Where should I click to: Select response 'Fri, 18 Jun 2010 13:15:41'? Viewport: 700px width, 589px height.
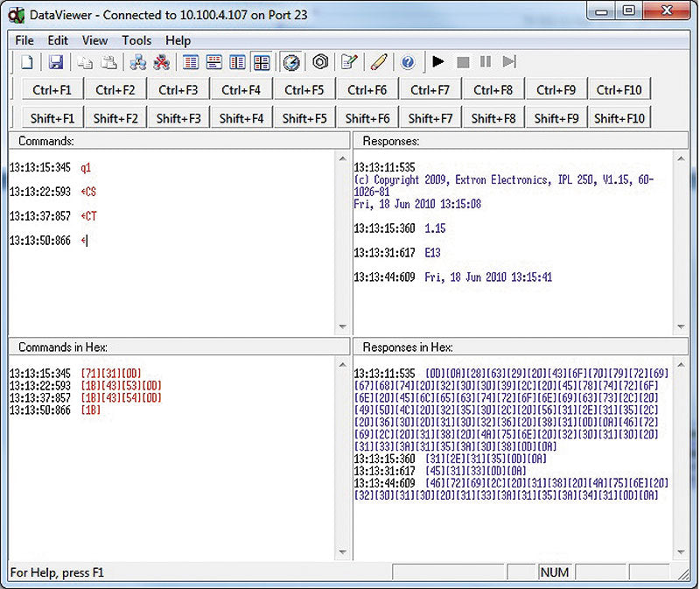point(488,277)
